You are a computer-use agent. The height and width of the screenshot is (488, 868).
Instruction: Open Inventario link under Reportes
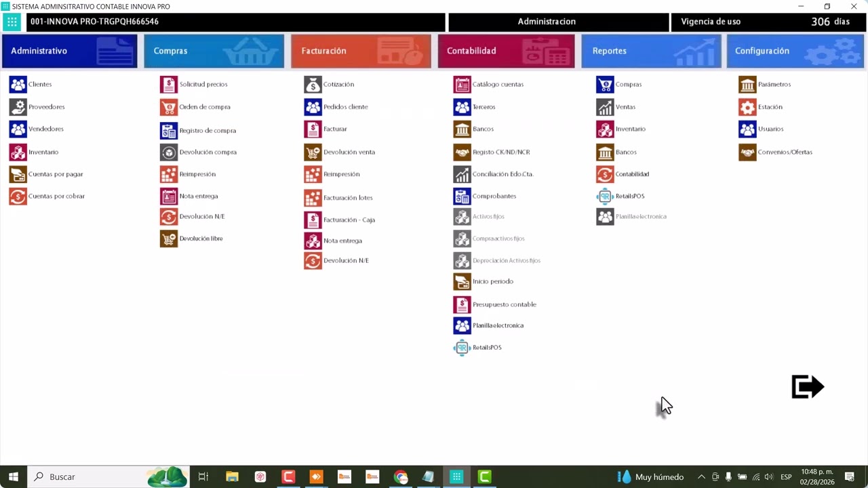pos(631,129)
